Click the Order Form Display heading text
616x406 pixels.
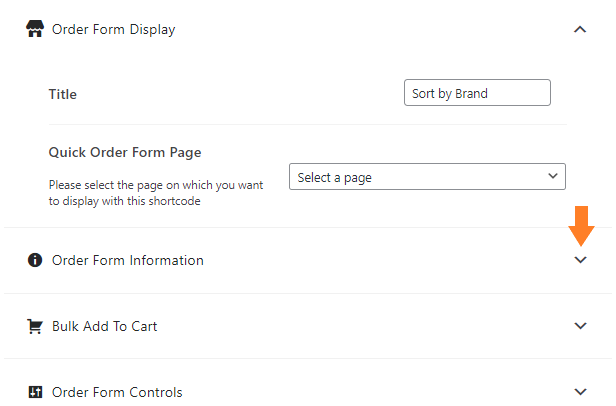click(114, 29)
